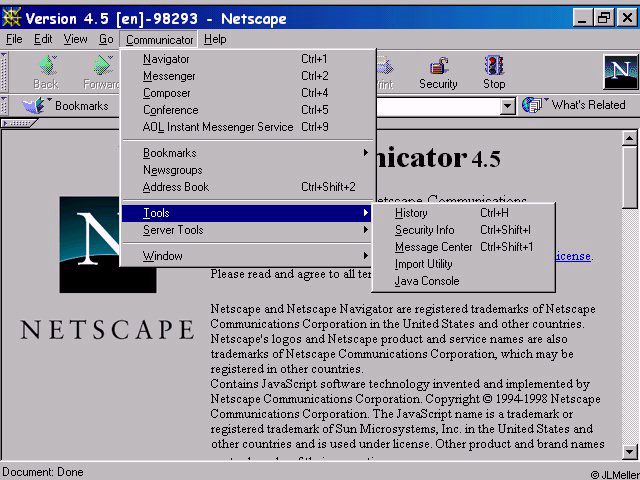640x480 pixels.
Task: Click the Communicator 4.5 page heading
Action: [438, 158]
